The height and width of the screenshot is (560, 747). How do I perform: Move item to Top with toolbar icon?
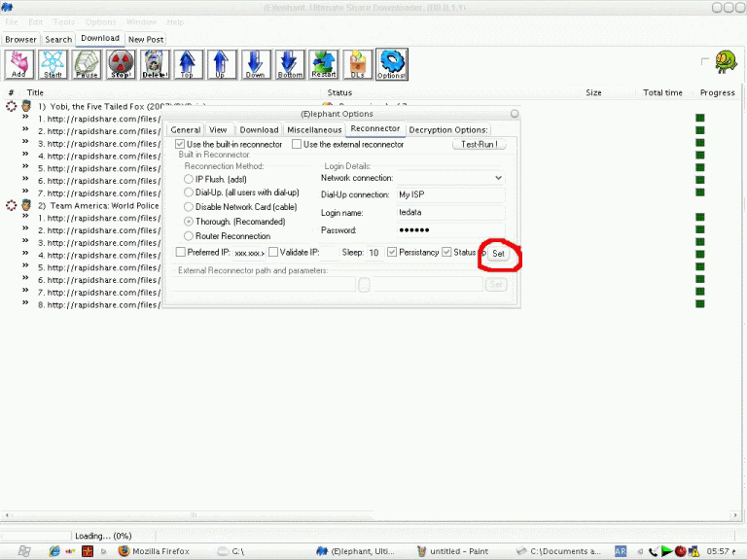pos(188,64)
